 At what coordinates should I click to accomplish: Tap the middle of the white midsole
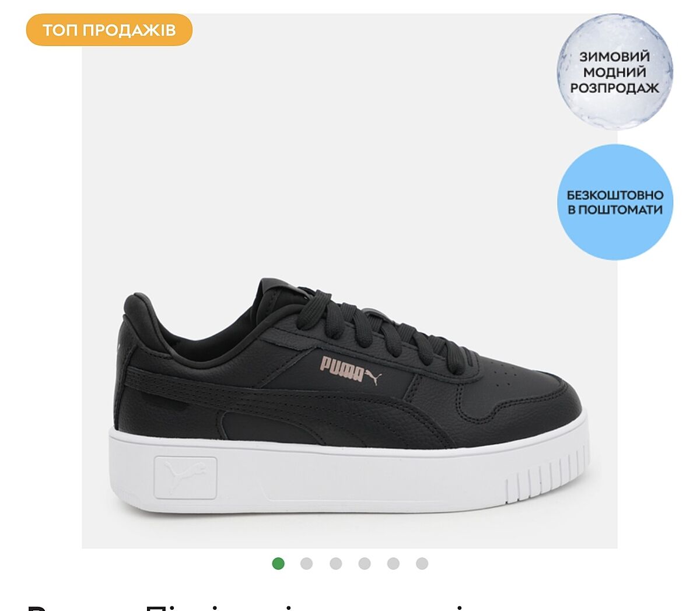coord(350,475)
